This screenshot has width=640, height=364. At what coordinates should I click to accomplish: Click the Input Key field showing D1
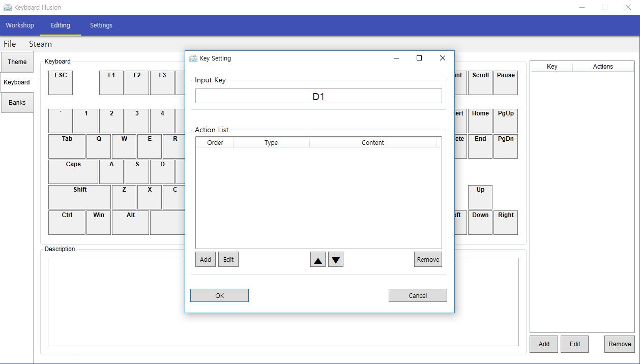[318, 96]
